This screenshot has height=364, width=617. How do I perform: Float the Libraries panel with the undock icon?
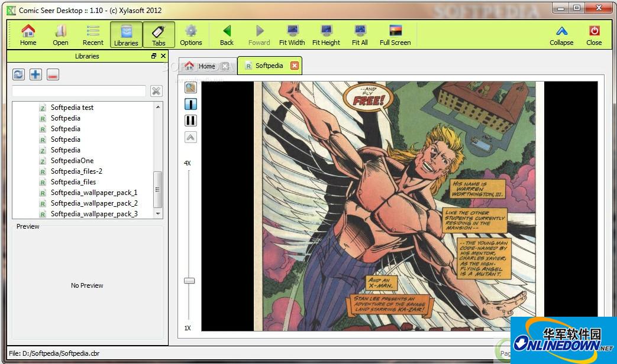154,56
